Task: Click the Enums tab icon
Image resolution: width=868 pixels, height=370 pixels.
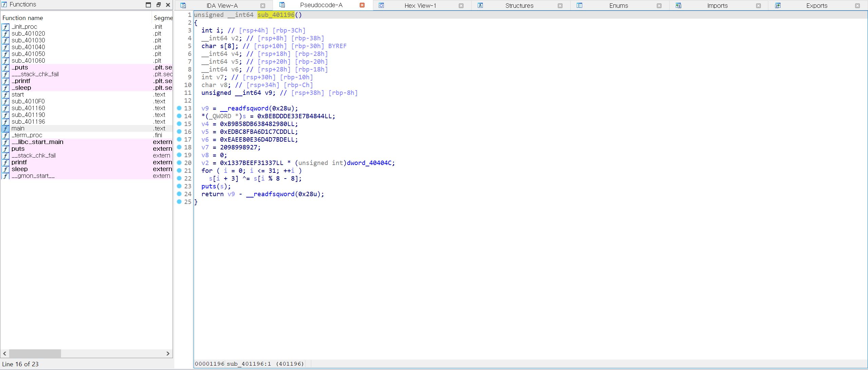Action: 579,5
